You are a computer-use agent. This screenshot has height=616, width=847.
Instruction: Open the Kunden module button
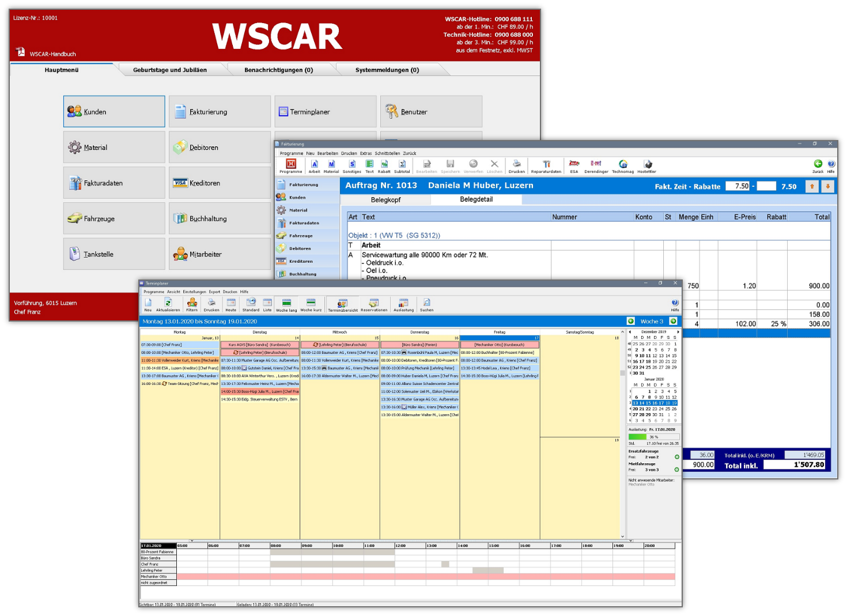tap(114, 112)
